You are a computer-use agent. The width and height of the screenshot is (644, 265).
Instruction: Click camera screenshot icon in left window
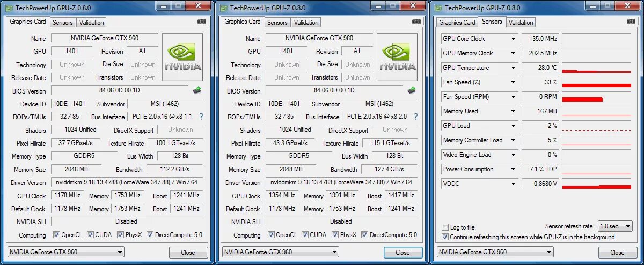tap(202, 22)
